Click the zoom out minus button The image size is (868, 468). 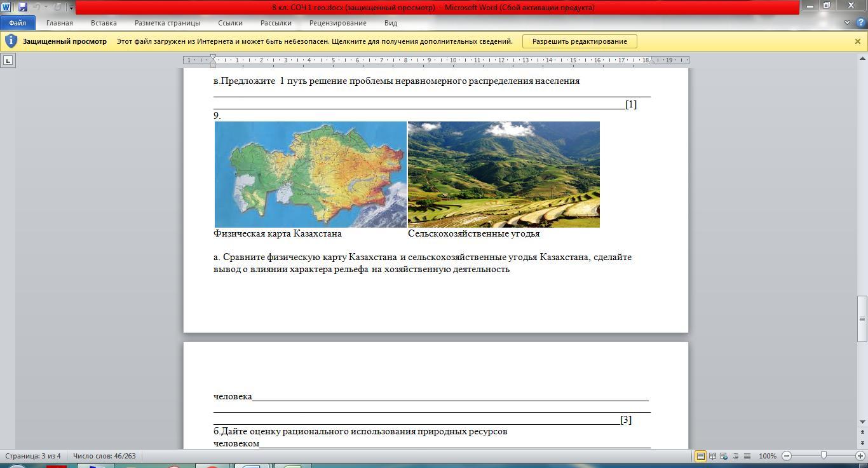point(787,456)
